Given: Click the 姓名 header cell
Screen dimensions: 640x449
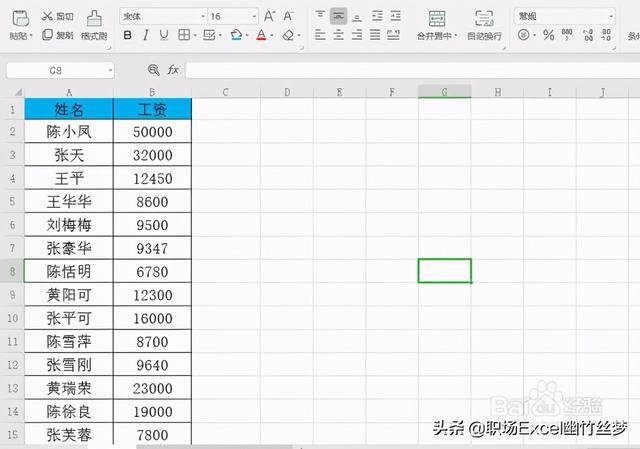Looking at the screenshot, I should click(69, 109).
